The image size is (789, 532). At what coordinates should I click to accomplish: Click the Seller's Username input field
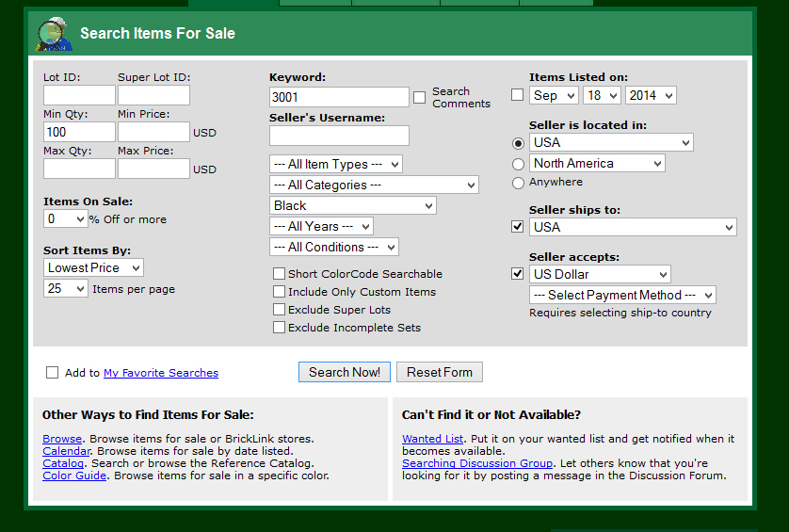coord(339,136)
